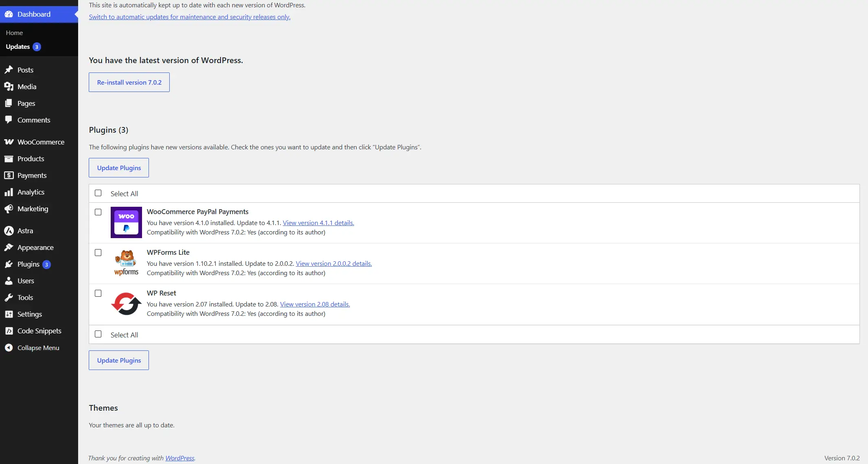Click the Media library icon

(x=9, y=87)
